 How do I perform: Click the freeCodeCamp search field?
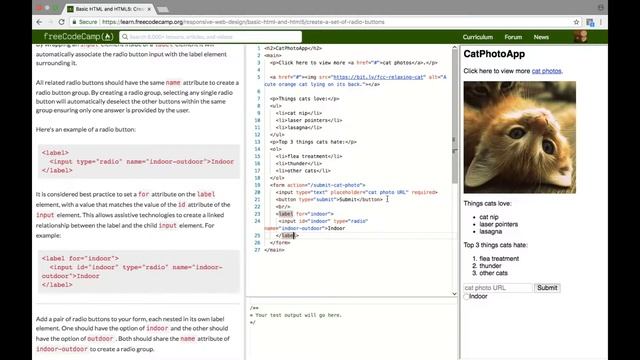click(211, 37)
